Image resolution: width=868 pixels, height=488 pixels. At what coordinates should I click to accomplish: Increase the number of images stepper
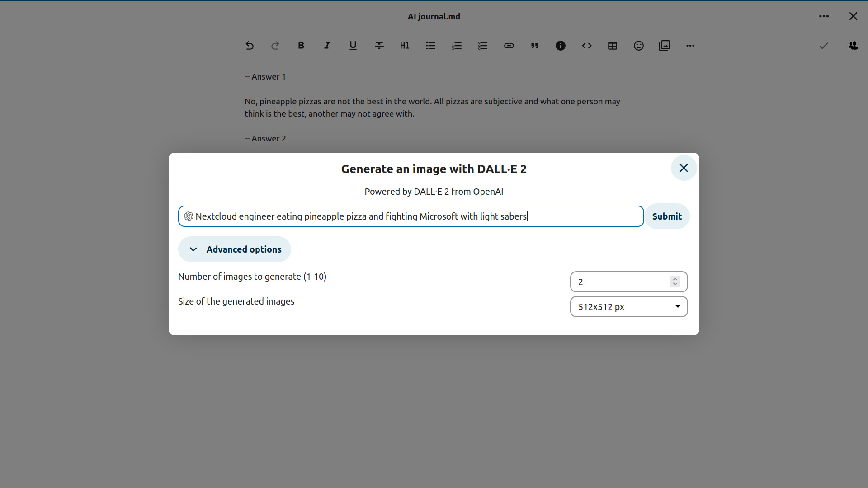675,279
